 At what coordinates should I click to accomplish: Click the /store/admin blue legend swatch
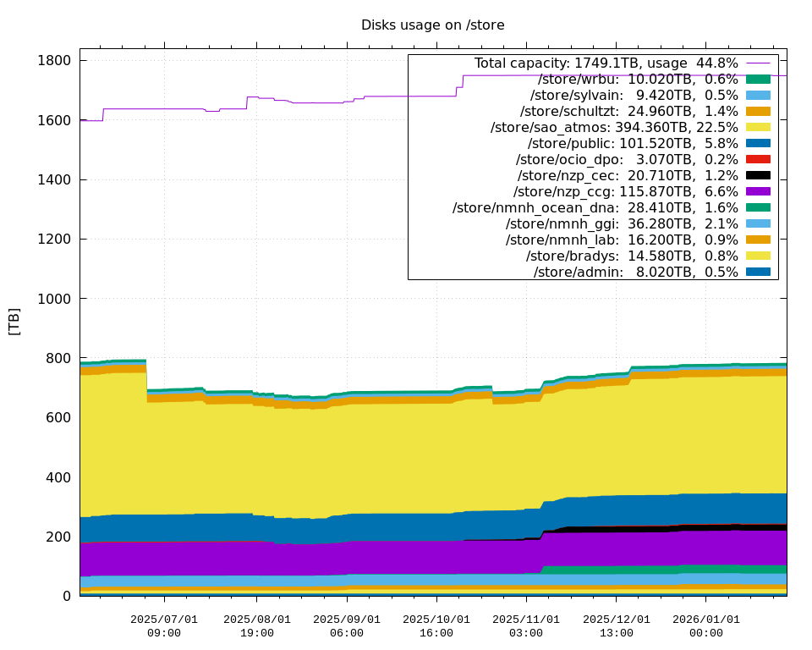coord(758,272)
